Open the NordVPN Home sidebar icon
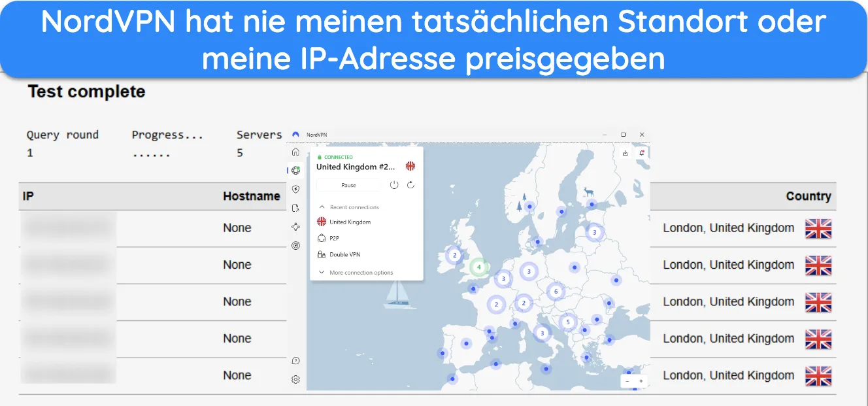This screenshot has width=868, height=406. coord(295,152)
